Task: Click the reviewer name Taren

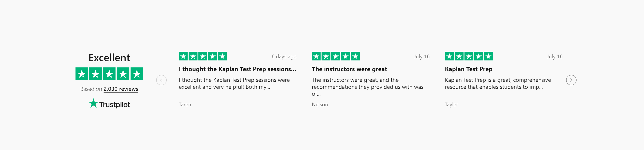Action: [x=185, y=105]
